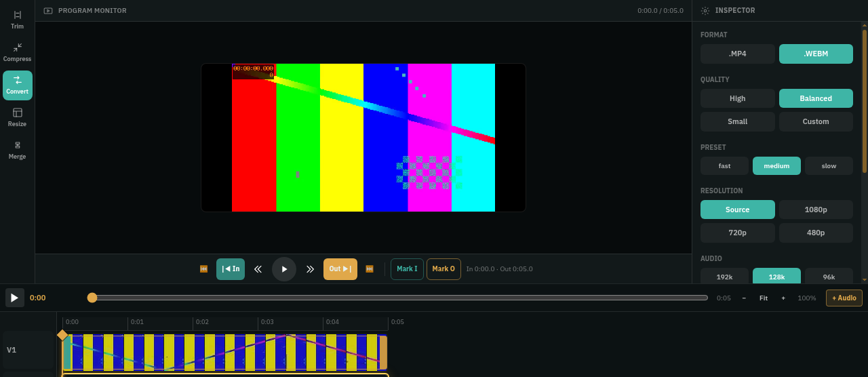Select the video clip on V1 track

pos(224,353)
